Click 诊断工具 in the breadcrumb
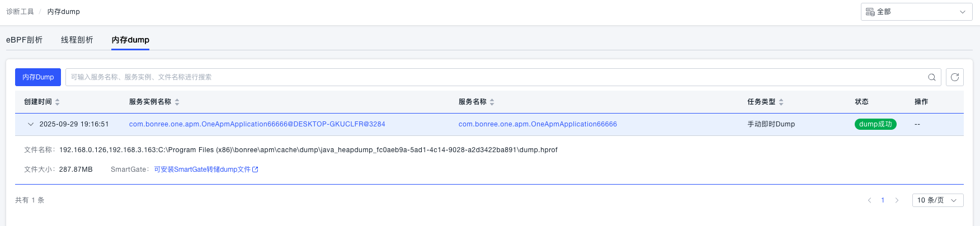 click(x=20, y=12)
